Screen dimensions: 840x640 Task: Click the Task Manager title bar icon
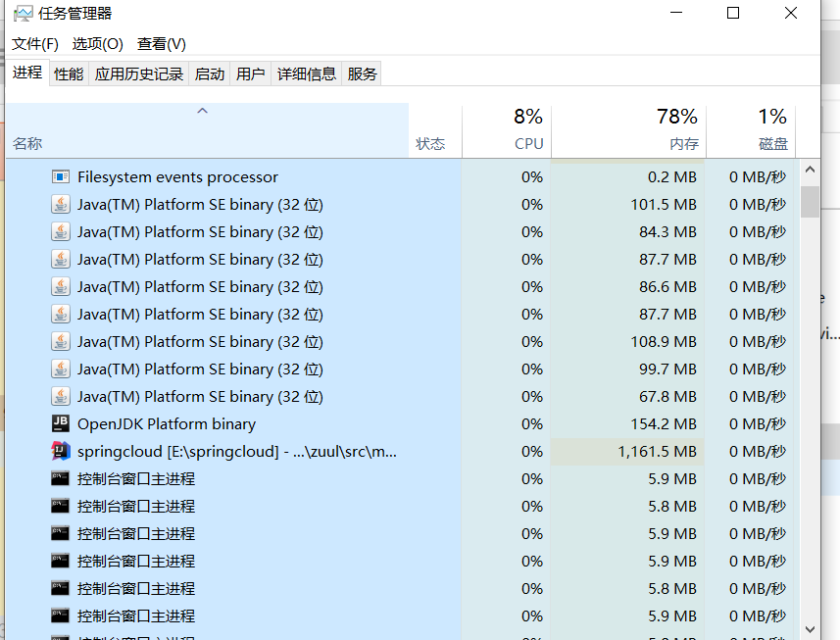tap(22, 14)
